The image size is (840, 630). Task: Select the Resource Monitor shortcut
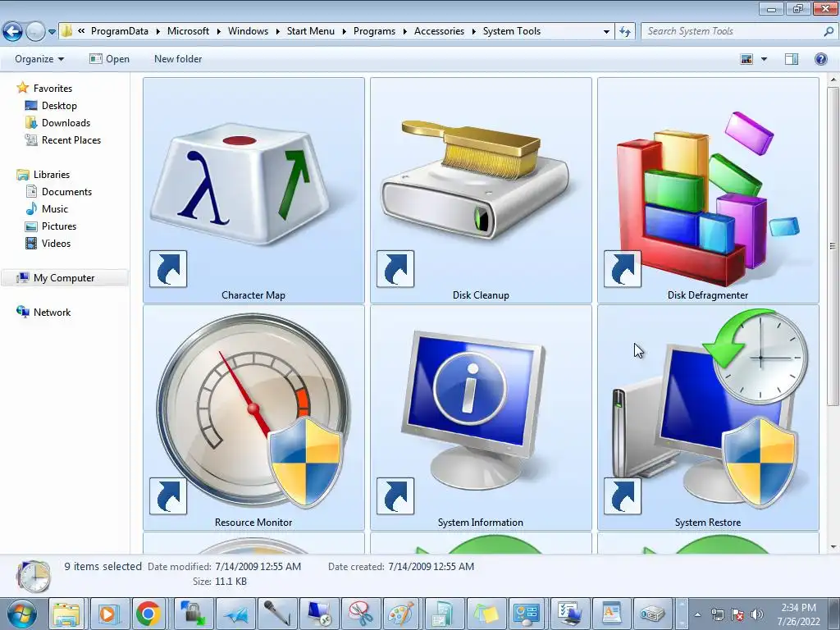click(x=253, y=418)
